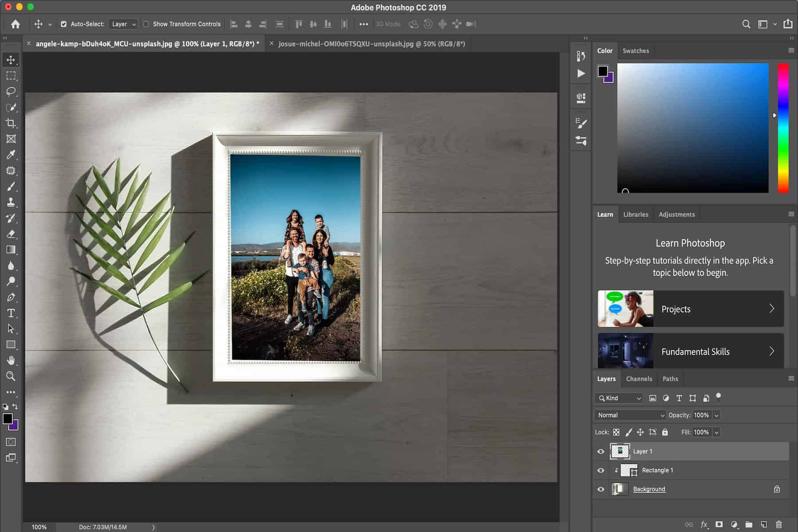Choose the Horizontal Type tool
Screen dimensions: 798x532
11,313
